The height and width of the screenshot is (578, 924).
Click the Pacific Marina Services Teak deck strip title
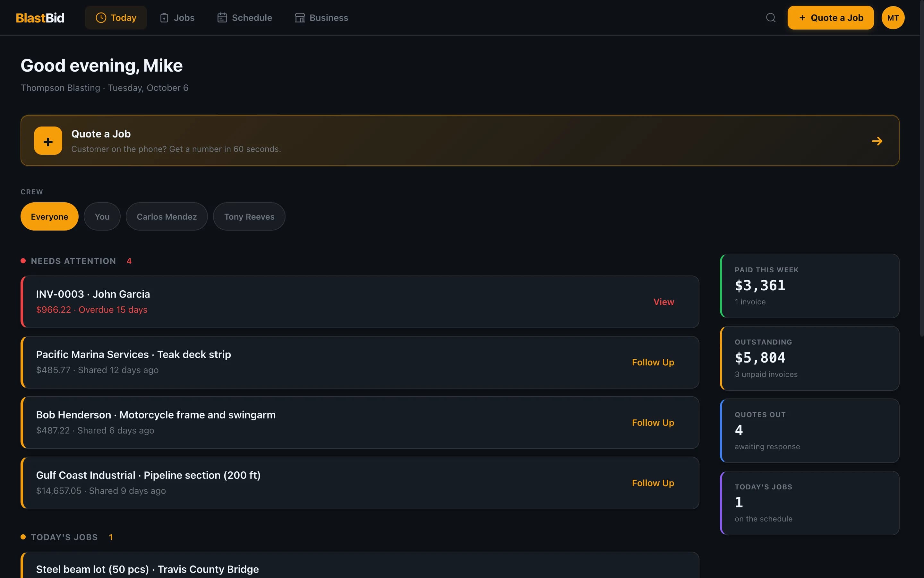[x=133, y=355]
